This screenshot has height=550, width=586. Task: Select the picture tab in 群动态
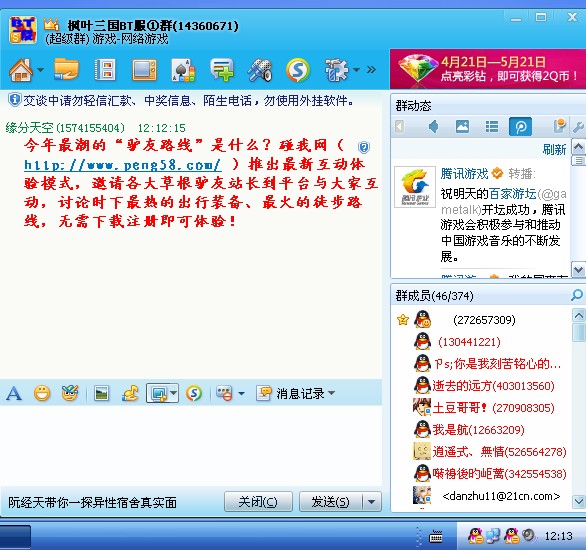(x=462, y=127)
